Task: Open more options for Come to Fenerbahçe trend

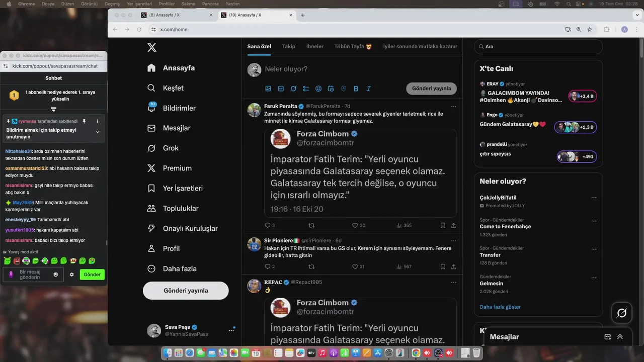Action: pyautogui.click(x=594, y=221)
